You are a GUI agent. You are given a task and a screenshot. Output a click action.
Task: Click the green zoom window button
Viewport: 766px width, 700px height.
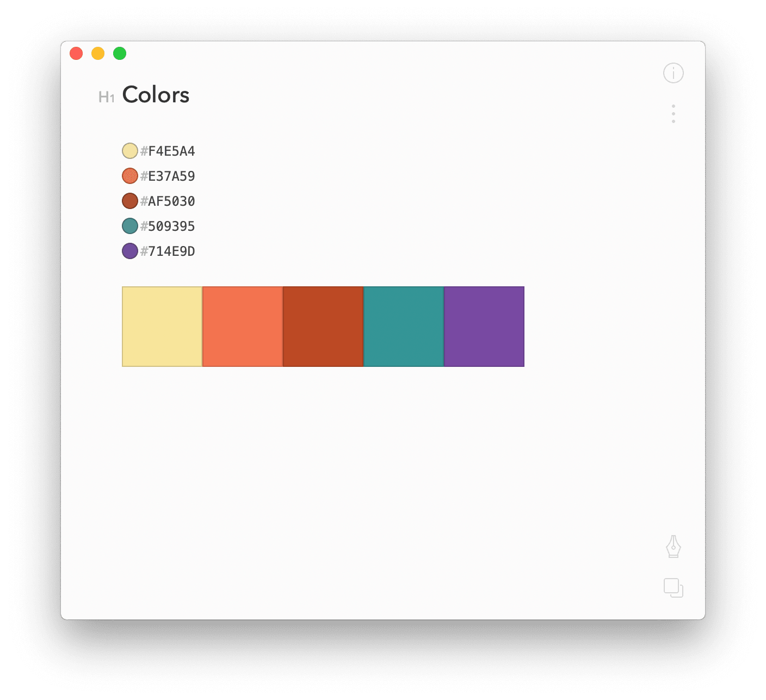(x=120, y=53)
